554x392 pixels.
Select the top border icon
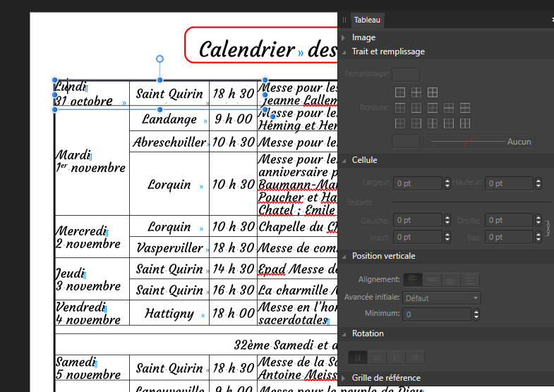400,108
